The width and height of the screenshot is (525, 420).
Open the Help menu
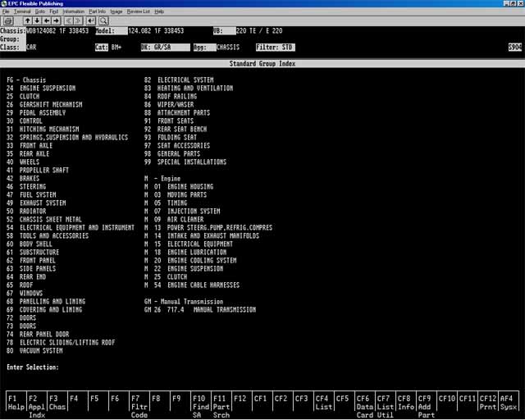tap(159, 11)
